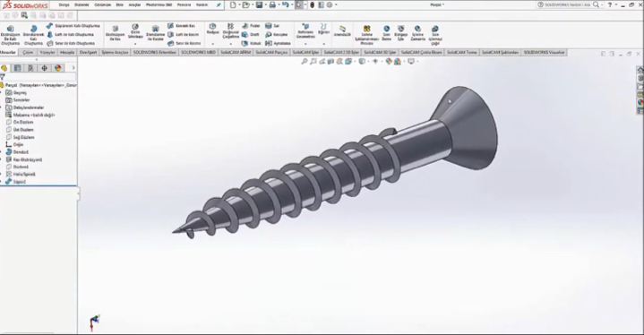Open the Düzenle menu
The image size is (644, 335).
pyautogui.click(x=82, y=5)
